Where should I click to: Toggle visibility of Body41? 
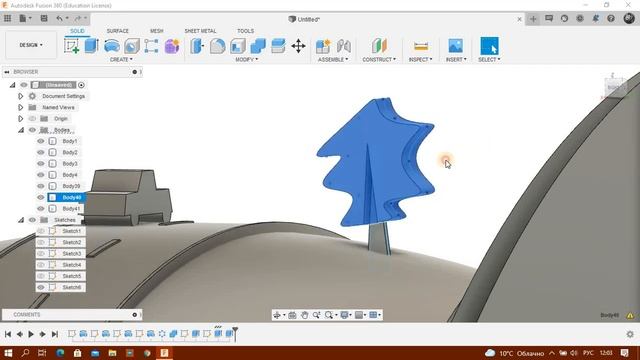click(x=40, y=209)
